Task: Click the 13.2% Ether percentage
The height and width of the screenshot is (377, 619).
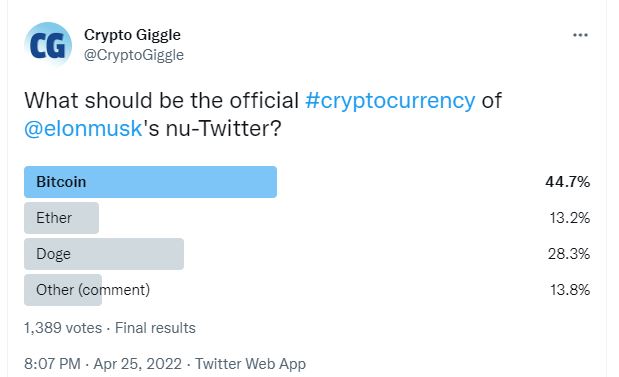Action: click(570, 218)
